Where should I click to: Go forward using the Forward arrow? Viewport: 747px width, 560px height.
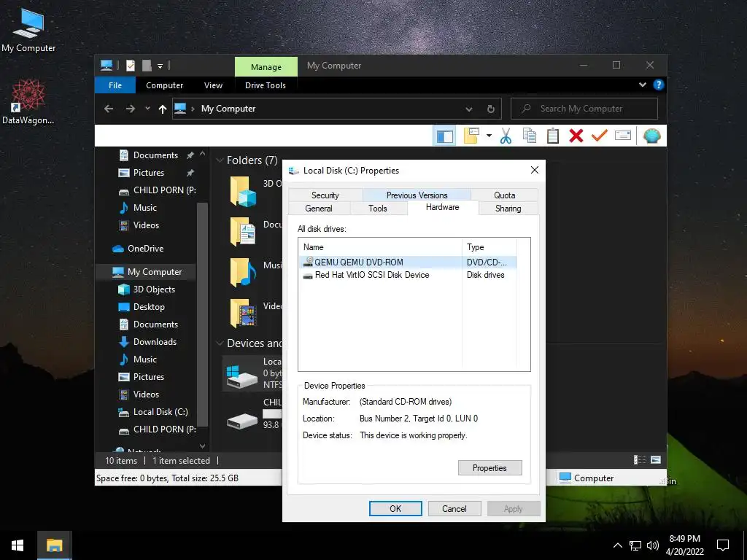click(x=130, y=109)
